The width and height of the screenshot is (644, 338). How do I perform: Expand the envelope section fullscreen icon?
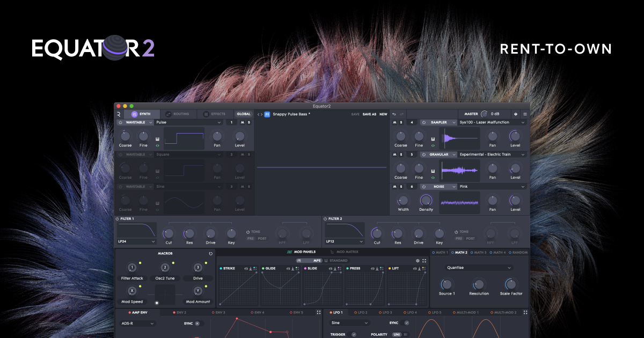coord(319,312)
